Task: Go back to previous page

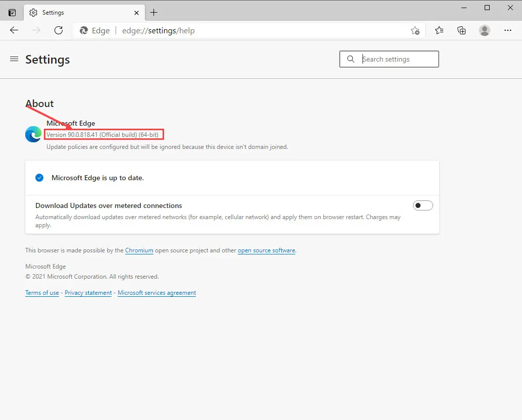Action: pos(14,30)
